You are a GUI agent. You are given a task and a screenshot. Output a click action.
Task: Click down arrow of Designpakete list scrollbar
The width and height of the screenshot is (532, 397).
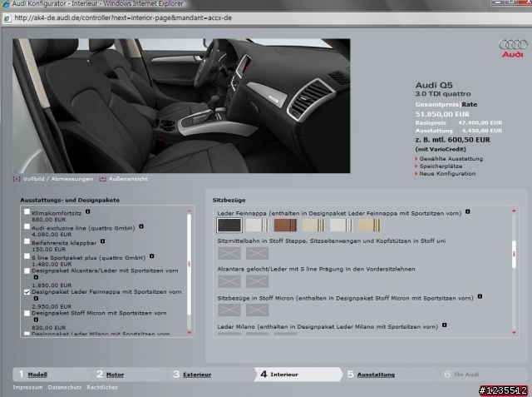click(189, 333)
